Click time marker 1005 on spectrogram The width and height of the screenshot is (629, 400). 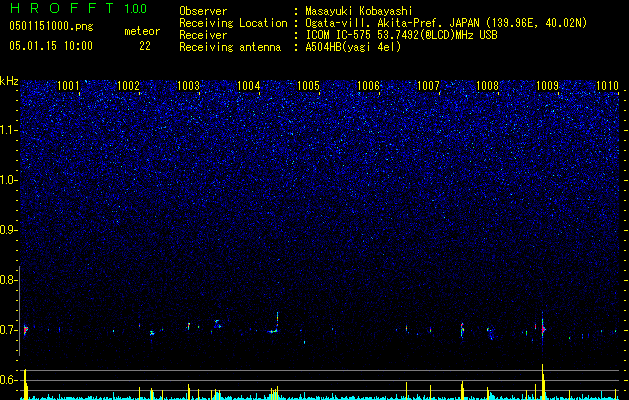click(x=308, y=85)
